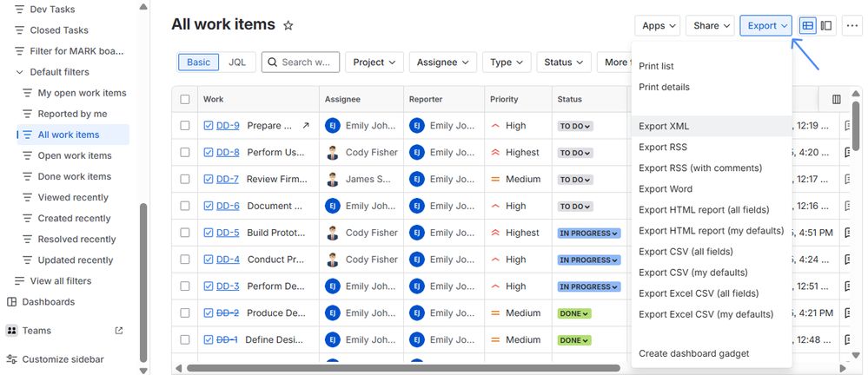This screenshot has height=375, width=868.
Task: Change the DD-5 IN PROGRESS status dropdown
Action: pyautogui.click(x=589, y=234)
